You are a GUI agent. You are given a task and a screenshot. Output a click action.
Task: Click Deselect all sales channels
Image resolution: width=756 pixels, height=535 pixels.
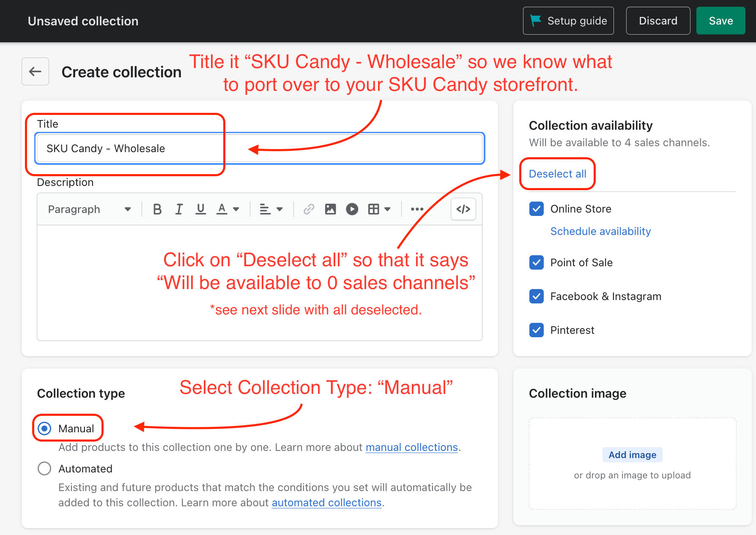pos(557,174)
